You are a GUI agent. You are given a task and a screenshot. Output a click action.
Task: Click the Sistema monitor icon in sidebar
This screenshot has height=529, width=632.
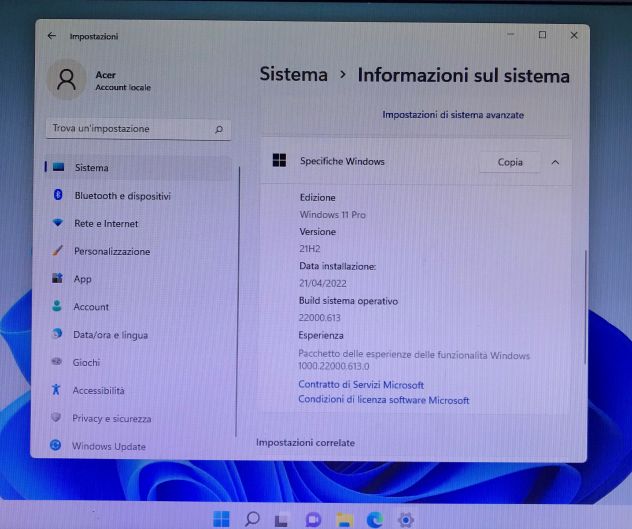click(58, 167)
